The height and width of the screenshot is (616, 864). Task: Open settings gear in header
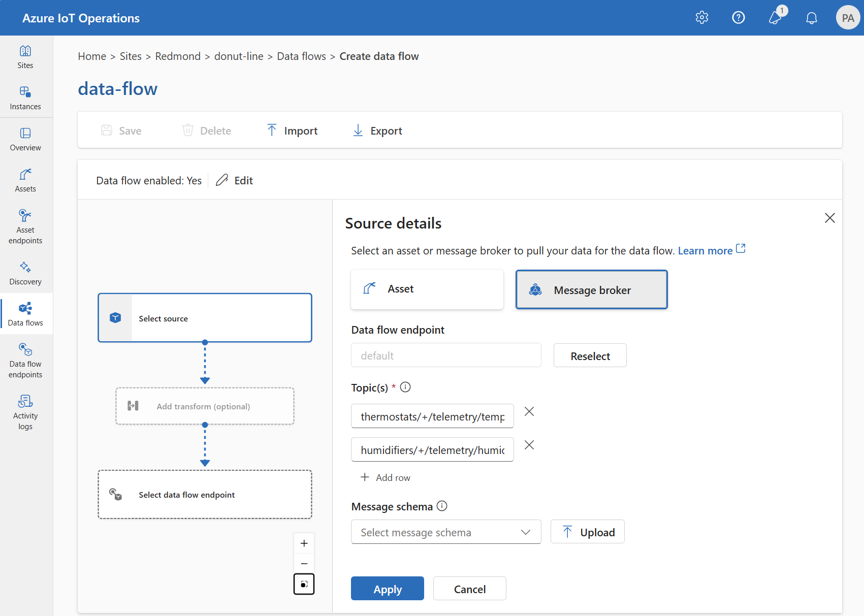(702, 18)
